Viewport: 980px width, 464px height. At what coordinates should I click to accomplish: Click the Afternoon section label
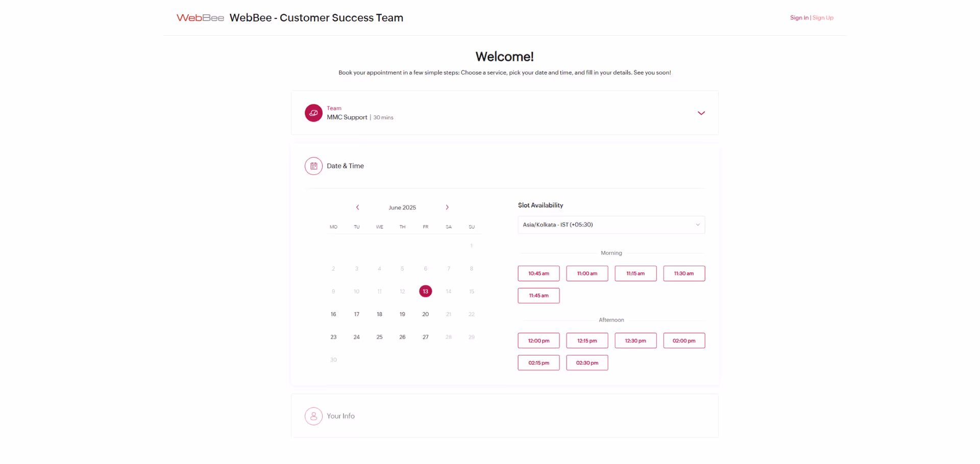pos(611,320)
